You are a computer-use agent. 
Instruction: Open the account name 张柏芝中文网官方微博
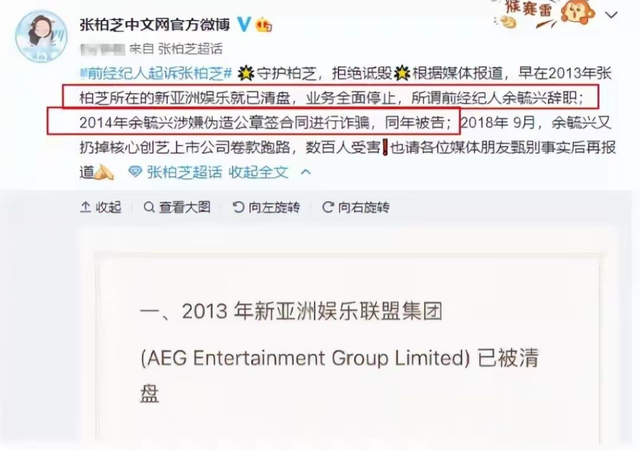(155, 25)
